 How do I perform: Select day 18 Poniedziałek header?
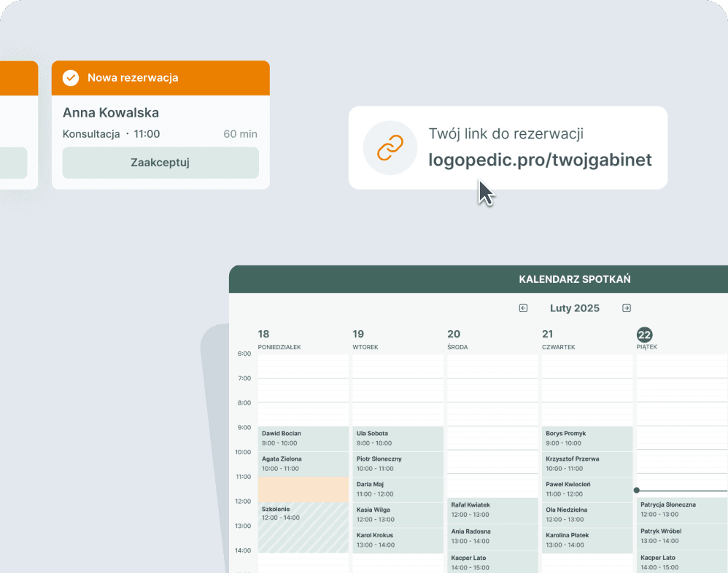click(x=279, y=340)
